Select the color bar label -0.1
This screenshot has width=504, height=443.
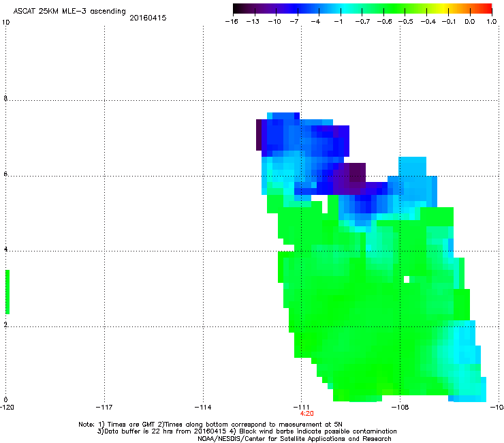[x=449, y=22]
